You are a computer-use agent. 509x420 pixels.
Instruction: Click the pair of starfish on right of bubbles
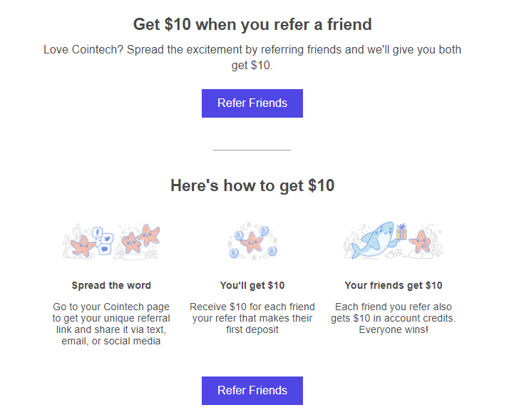pos(141,238)
